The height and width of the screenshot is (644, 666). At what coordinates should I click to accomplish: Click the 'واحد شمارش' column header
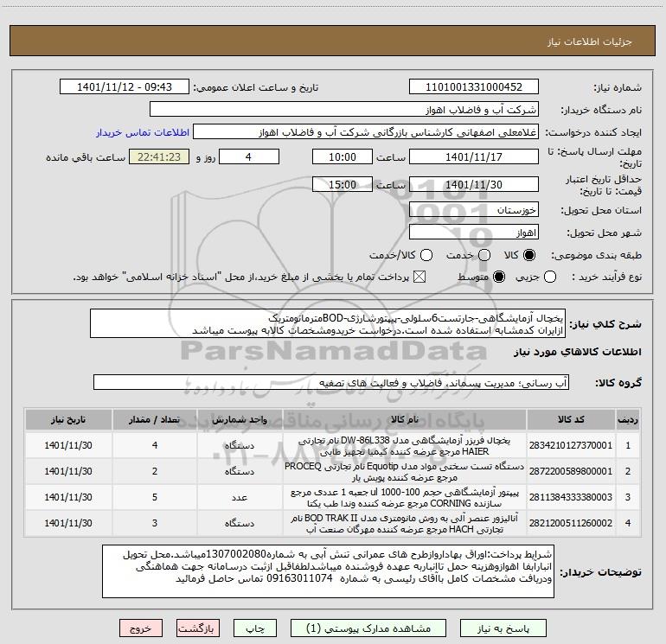[240, 419]
